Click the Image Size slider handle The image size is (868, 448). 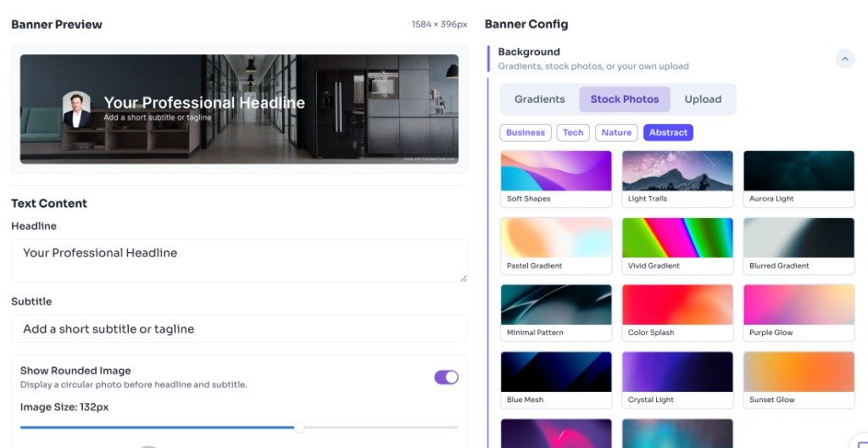pyautogui.click(x=299, y=428)
